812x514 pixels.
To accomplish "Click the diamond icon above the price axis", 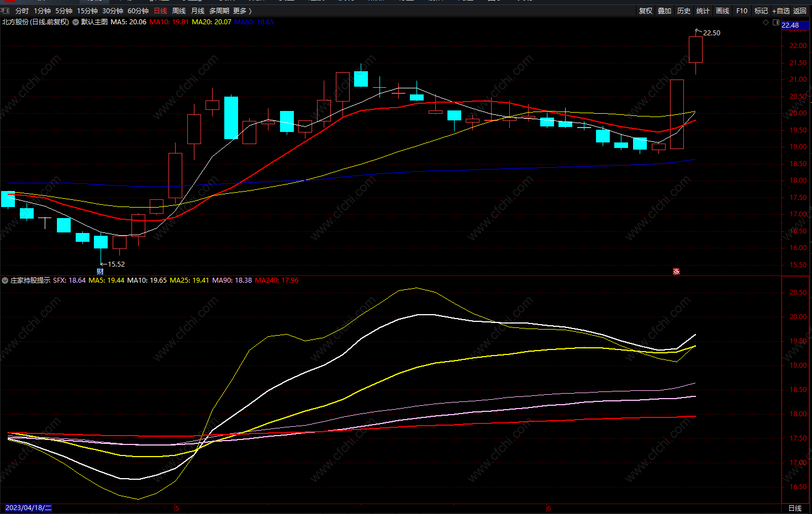I will tap(766, 23).
